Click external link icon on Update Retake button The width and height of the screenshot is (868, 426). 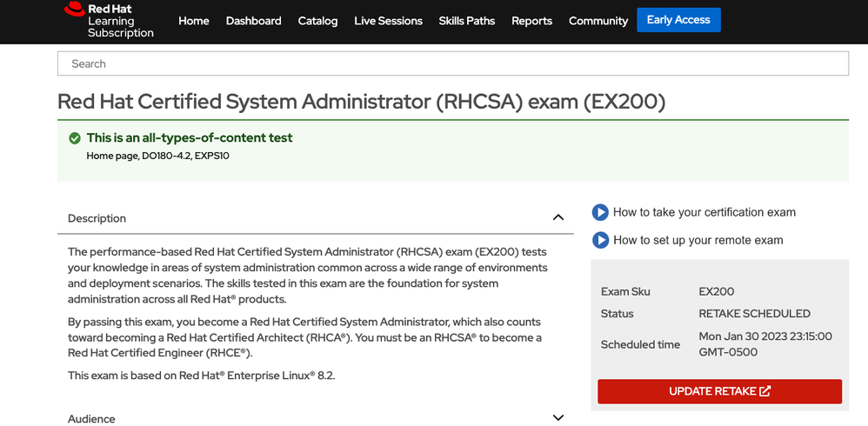point(765,391)
